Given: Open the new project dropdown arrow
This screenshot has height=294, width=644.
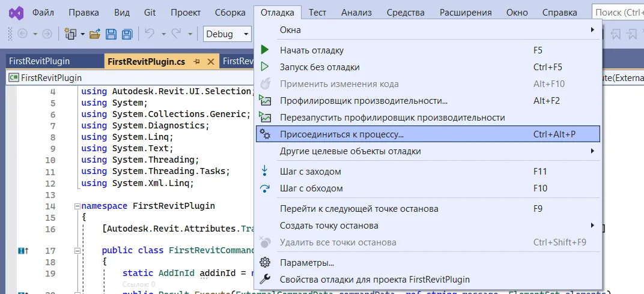Looking at the screenshot, I should (82, 34).
